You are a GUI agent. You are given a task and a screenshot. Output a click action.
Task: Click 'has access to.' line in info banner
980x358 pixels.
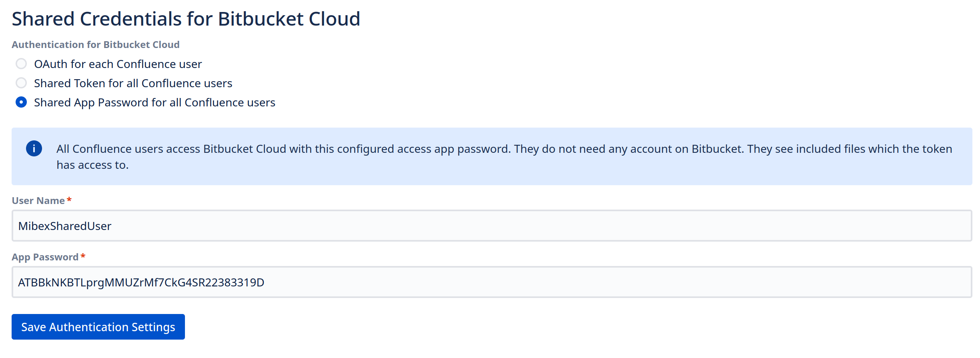point(92,165)
